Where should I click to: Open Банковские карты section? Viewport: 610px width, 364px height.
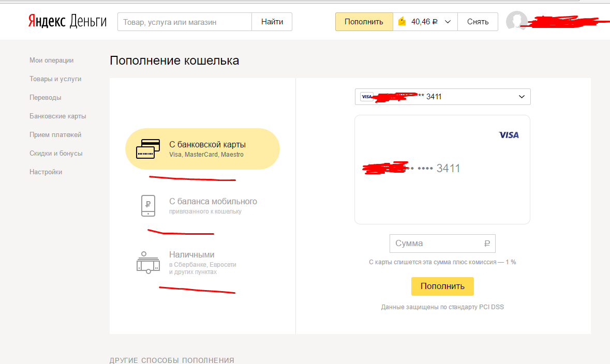click(x=57, y=116)
